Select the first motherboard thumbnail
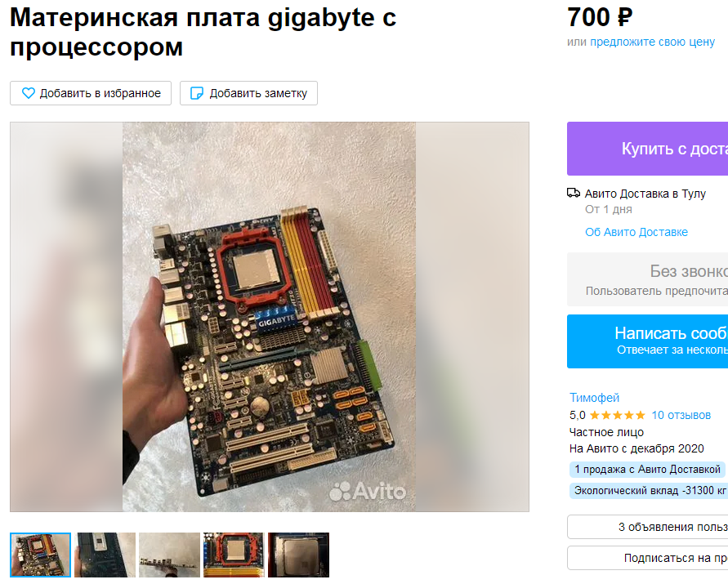The width and height of the screenshot is (728, 584). tap(40, 555)
